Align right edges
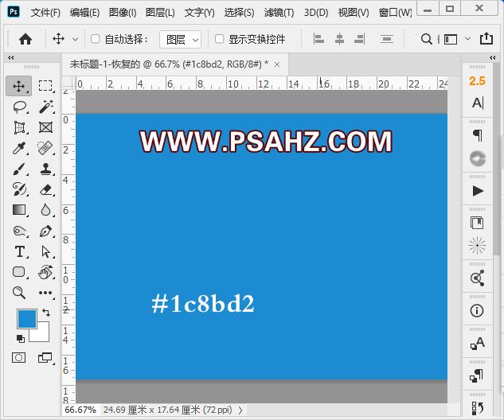The image size is (504, 420). 360,39
